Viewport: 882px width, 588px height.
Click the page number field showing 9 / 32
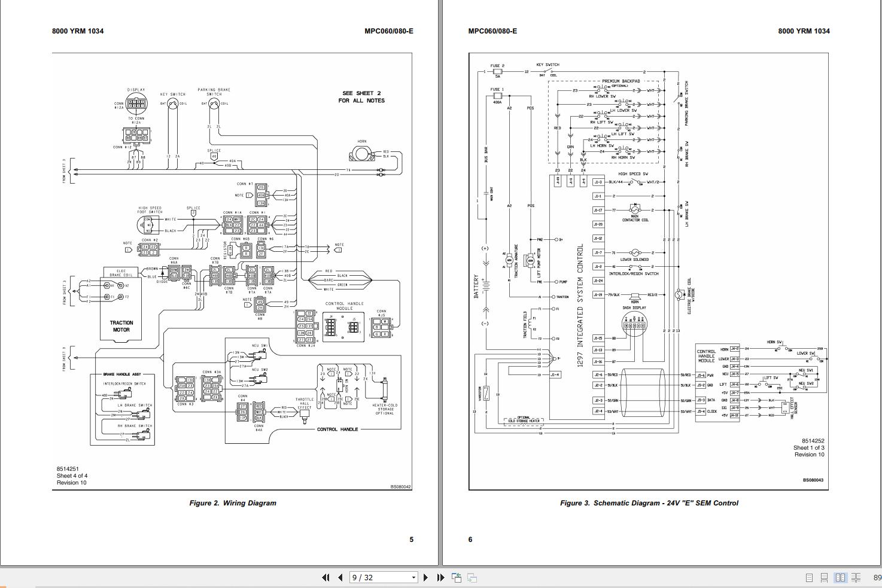coord(378,578)
